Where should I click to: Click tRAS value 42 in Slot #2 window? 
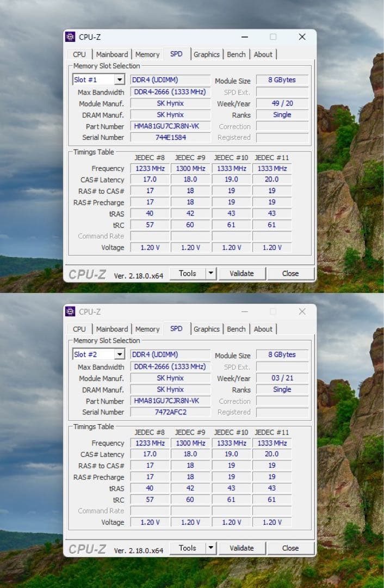190,488
